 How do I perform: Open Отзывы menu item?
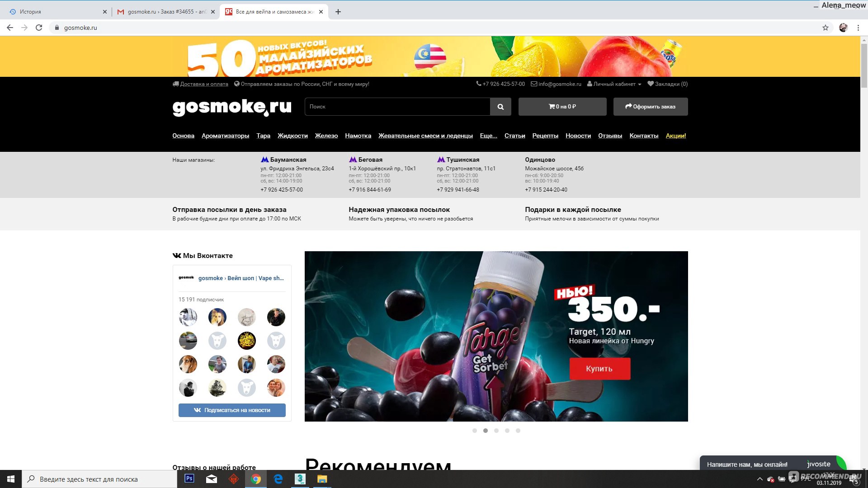(x=610, y=136)
